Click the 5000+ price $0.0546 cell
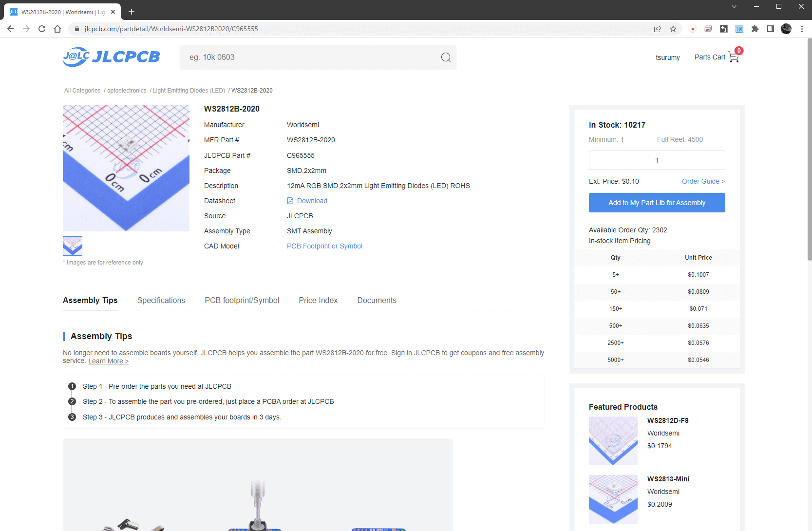This screenshot has height=531, width=812. [x=699, y=360]
